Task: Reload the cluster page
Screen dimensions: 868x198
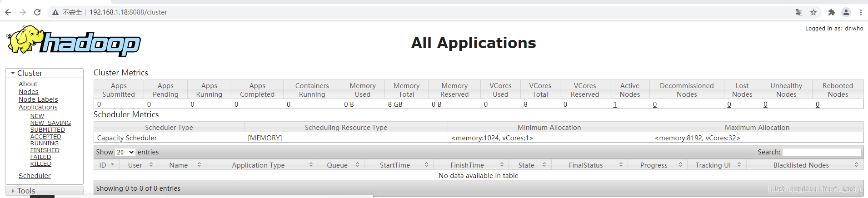Action: coord(37,12)
